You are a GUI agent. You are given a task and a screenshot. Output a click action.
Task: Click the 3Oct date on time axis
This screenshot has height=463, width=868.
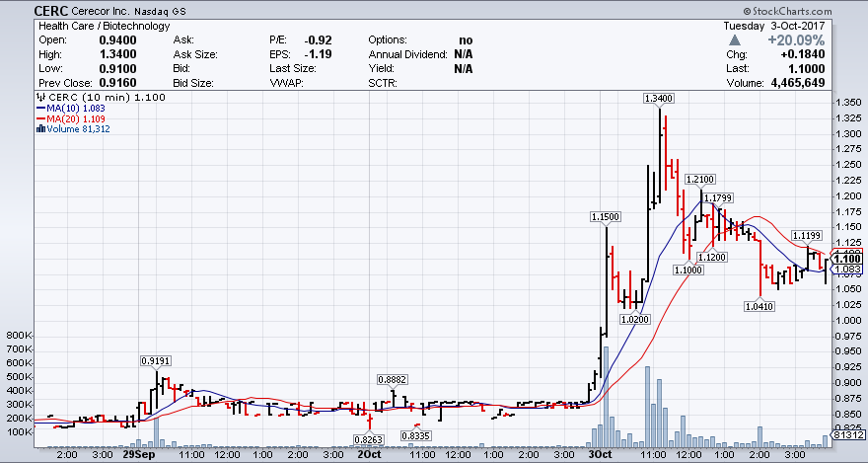(601, 455)
